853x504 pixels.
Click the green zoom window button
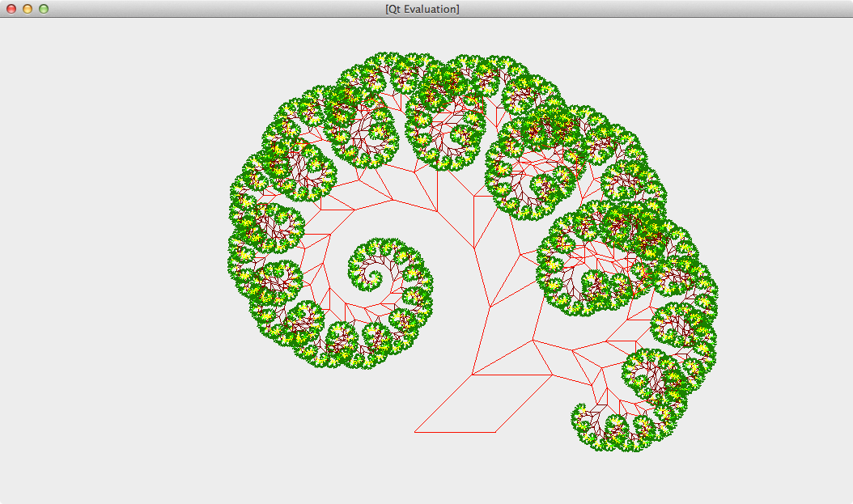(x=44, y=9)
